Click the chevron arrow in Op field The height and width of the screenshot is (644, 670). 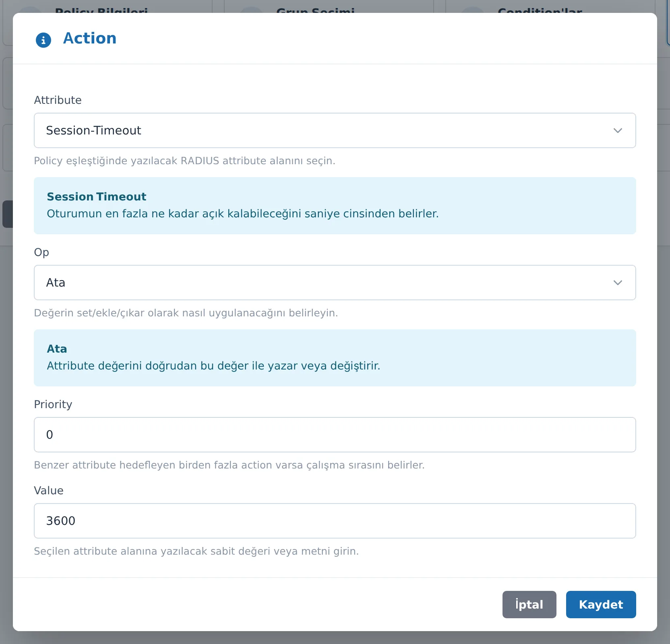coord(618,283)
